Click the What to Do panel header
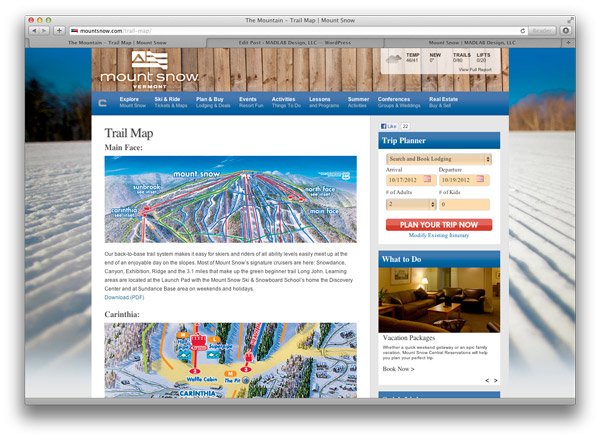The height and width of the screenshot is (439, 600). 439,259
